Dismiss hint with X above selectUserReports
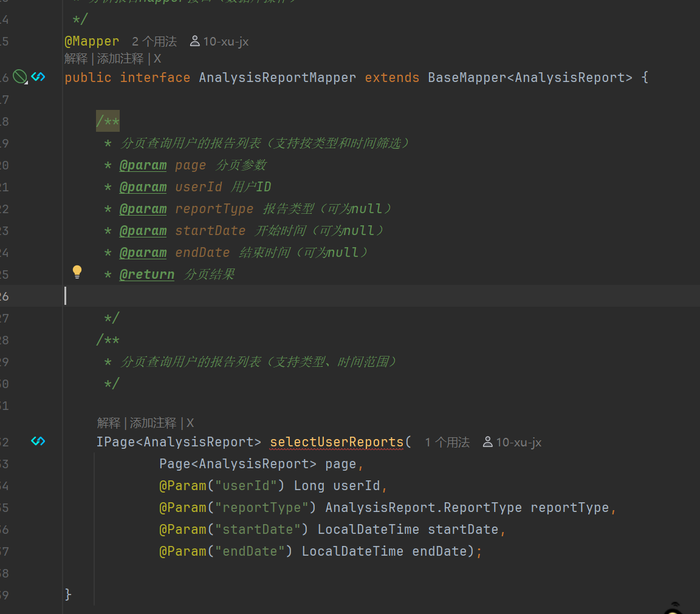This screenshot has width=700, height=614. 190,423
